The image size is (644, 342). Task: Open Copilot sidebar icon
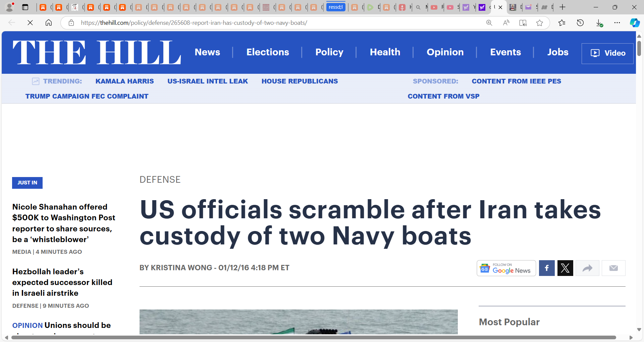click(x=634, y=23)
